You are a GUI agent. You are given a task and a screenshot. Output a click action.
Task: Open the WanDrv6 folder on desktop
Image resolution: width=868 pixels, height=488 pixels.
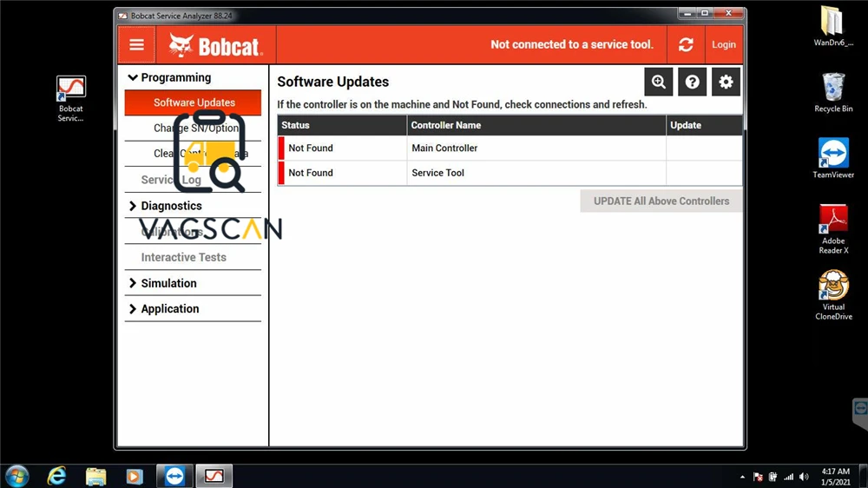[833, 26]
